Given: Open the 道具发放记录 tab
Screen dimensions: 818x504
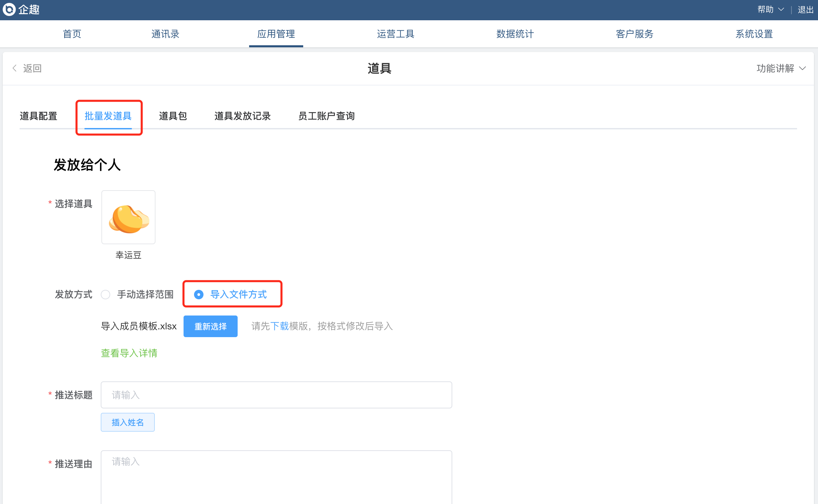Looking at the screenshot, I should click(242, 116).
